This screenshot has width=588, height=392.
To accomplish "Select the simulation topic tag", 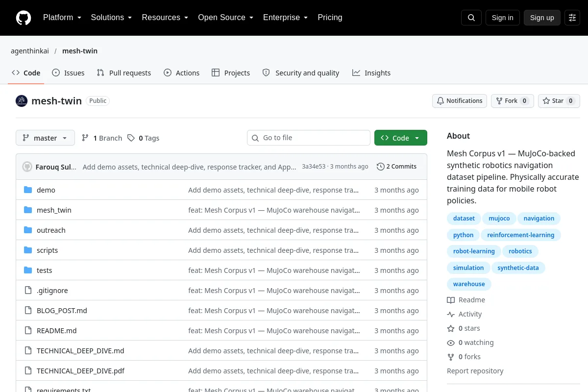I will [x=468, y=268].
